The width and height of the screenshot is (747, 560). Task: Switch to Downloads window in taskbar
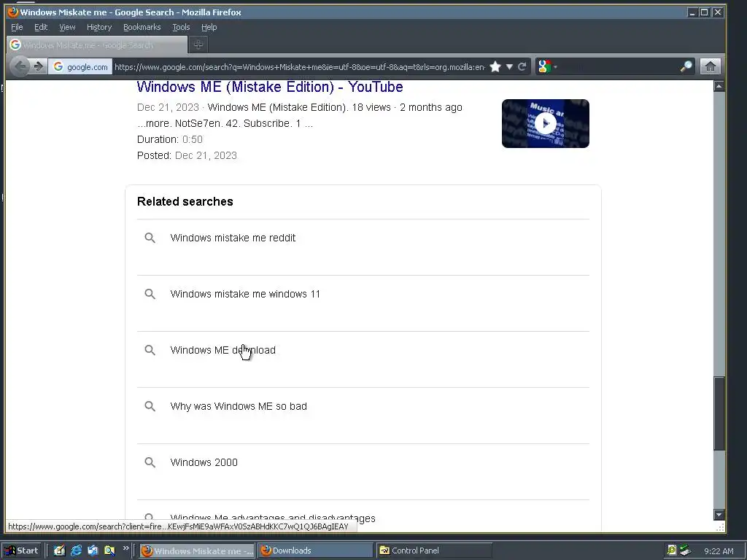[315, 551]
